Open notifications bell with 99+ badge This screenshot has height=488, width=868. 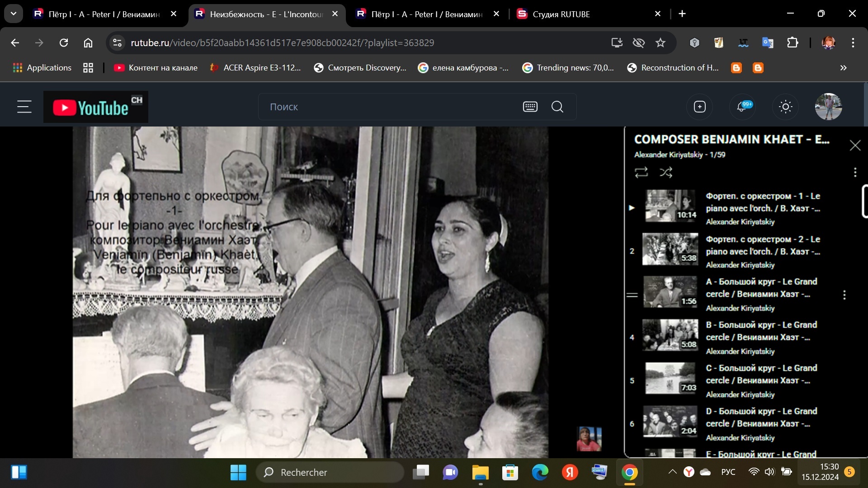[x=742, y=107]
